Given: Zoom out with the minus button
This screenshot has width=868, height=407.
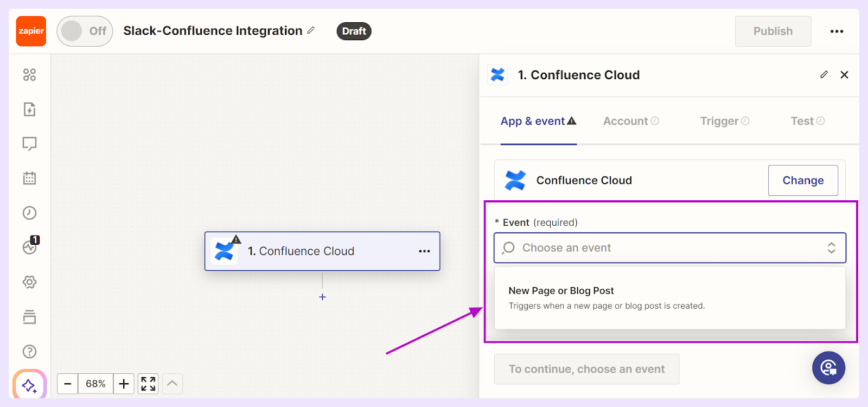Looking at the screenshot, I should tap(67, 384).
